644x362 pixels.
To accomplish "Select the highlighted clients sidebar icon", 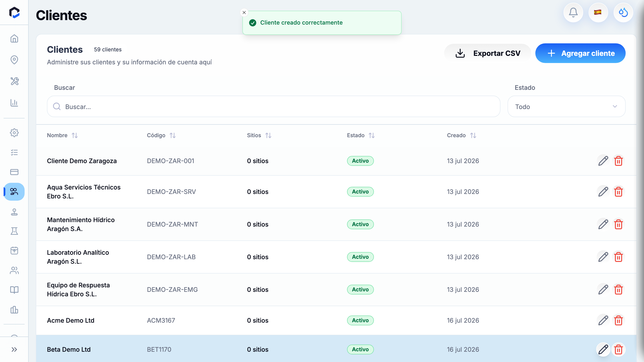I will point(14,192).
